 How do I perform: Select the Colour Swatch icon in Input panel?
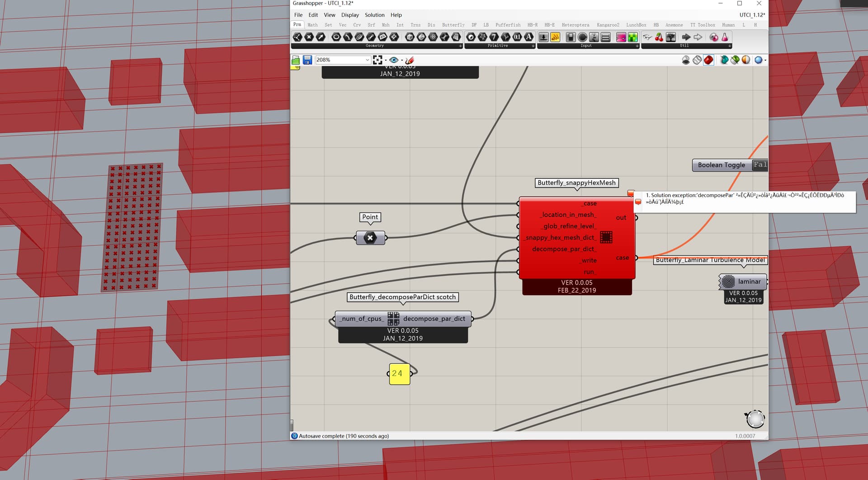pyautogui.click(x=621, y=37)
